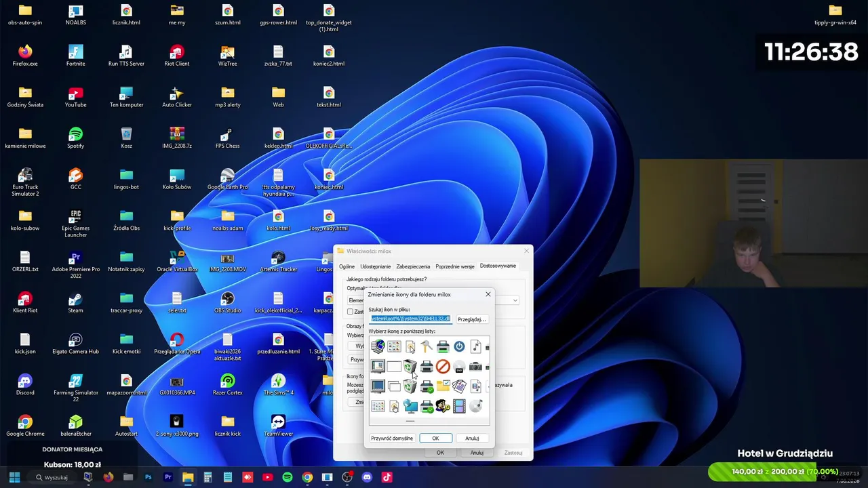Select the ORZERL.txt file on desktop
Screen dimensions: 868x488
(25, 261)
